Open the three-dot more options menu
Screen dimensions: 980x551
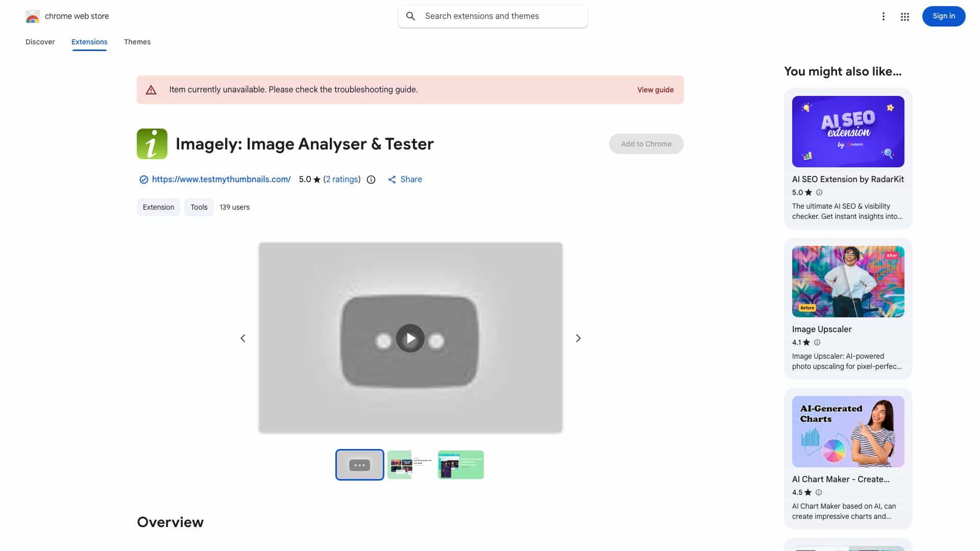tap(883, 16)
